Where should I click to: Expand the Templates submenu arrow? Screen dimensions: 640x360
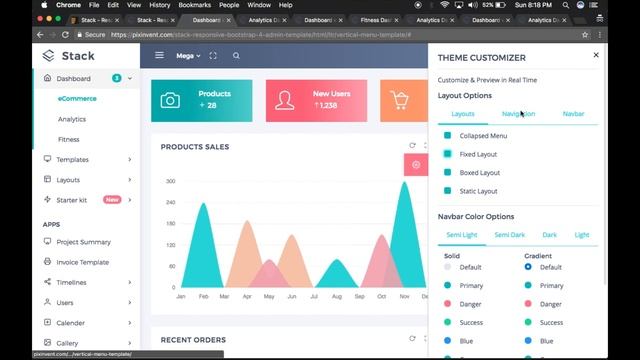tap(130, 160)
